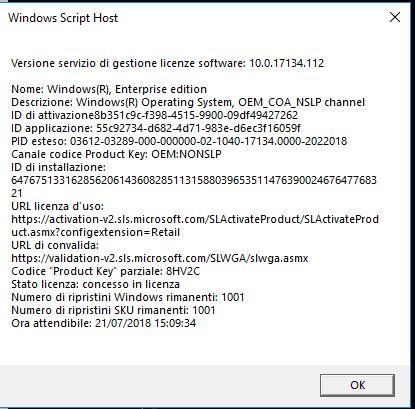This screenshot has width=415, height=409.
Task: Click the URL licenza d'uso label
Action: click(57, 206)
